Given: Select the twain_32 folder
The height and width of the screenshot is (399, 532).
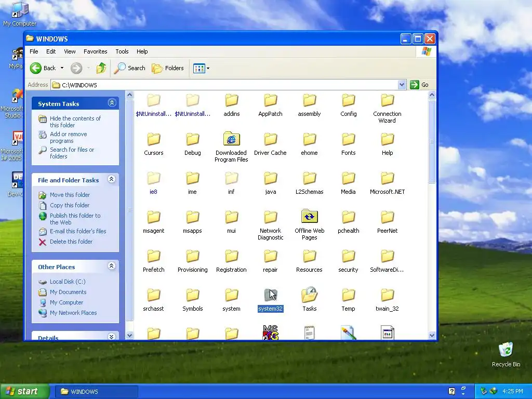Looking at the screenshot, I should pyautogui.click(x=387, y=300).
